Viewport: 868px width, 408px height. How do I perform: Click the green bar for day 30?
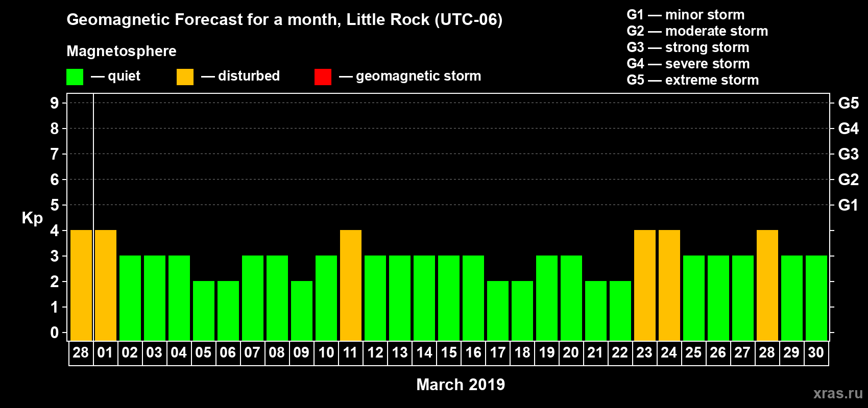tap(816, 298)
